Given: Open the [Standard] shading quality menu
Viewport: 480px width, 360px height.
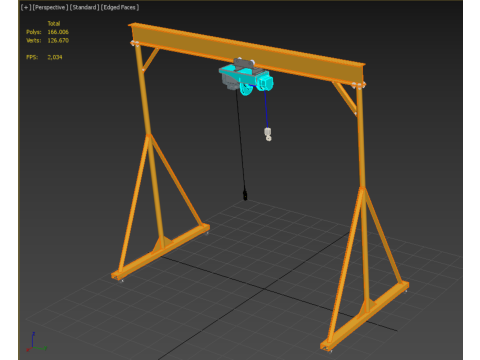Looking at the screenshot, I should tap(84, 7).
